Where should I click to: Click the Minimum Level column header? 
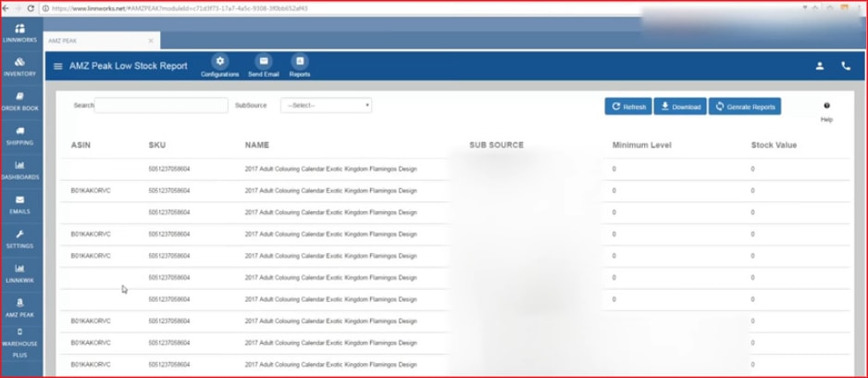click(641, 145)
